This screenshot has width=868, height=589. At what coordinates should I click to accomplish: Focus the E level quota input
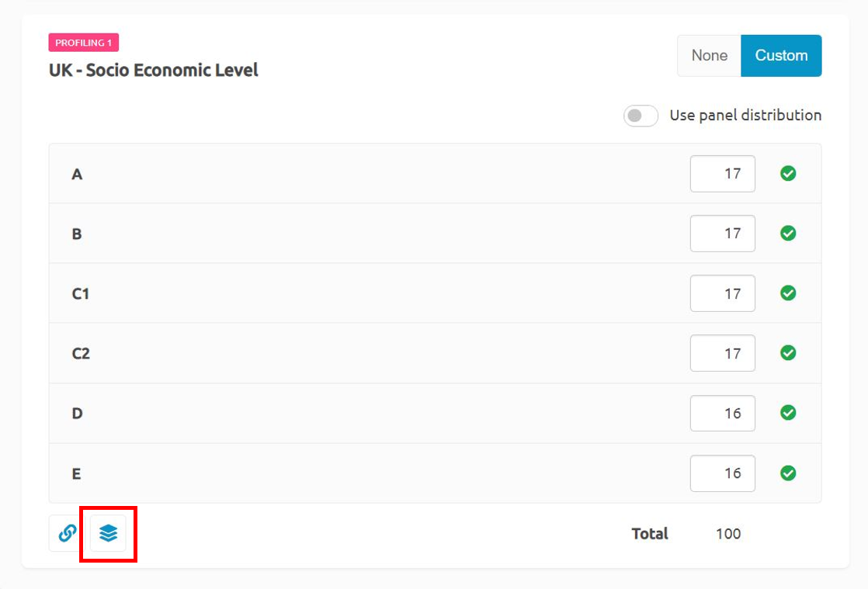pos(722,473)
